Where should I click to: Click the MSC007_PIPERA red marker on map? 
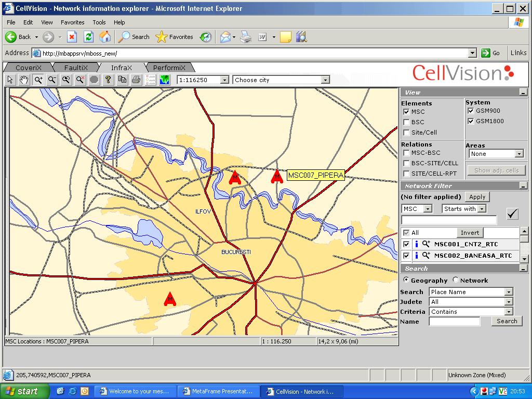pyautogui.click(x=277, y=176)
